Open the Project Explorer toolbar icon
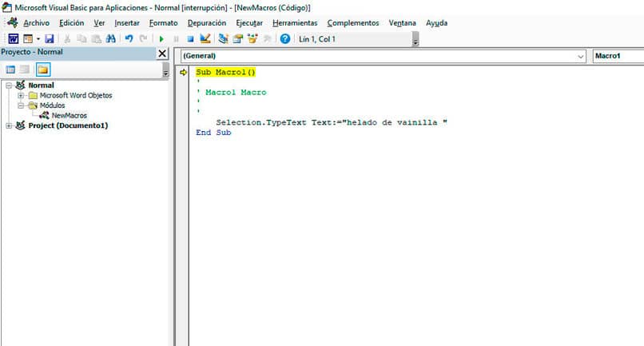This screenshot has width=644, height=346. (x=223, y=38)
